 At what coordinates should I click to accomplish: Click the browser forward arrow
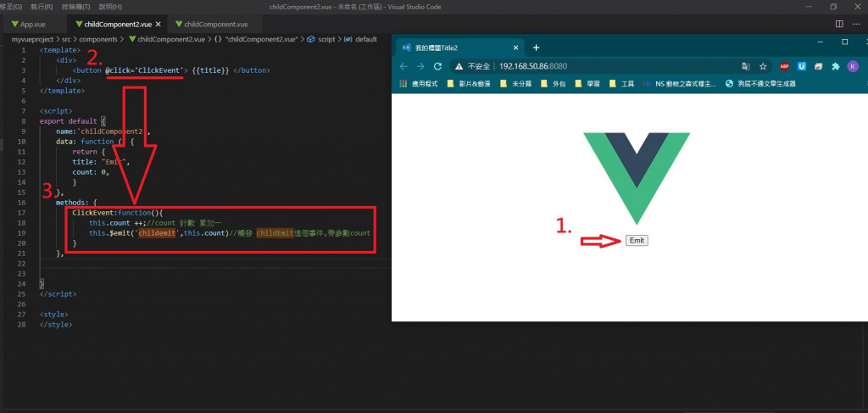(x=420, y=66)
